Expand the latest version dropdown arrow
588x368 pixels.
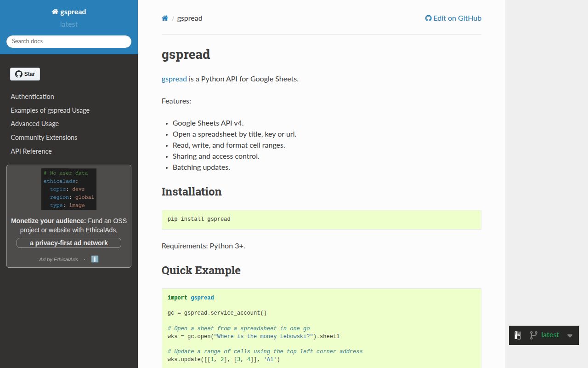[570, 336]
